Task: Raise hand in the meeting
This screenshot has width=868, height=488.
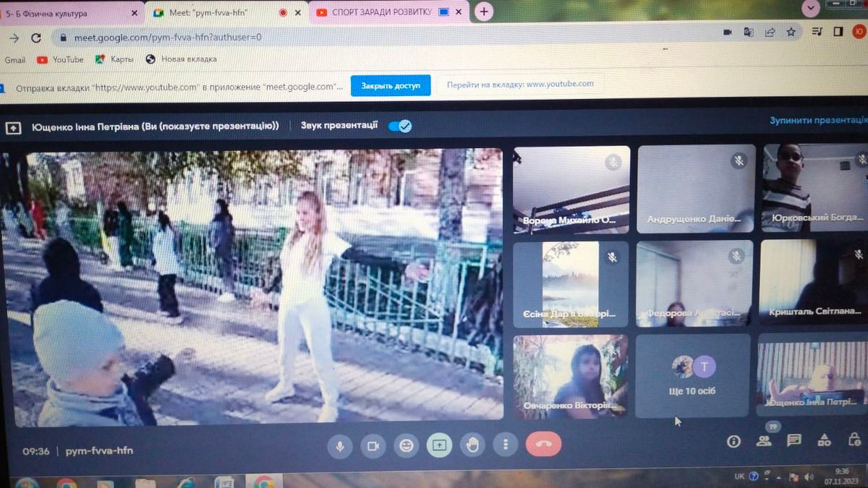Action: pos(473,445)
